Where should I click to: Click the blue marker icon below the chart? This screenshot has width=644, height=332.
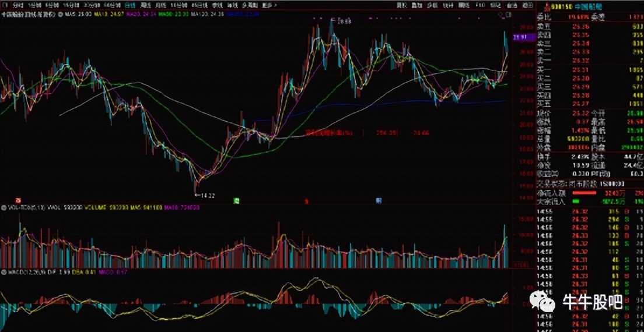pyautogui.click(x=379, y=200)
